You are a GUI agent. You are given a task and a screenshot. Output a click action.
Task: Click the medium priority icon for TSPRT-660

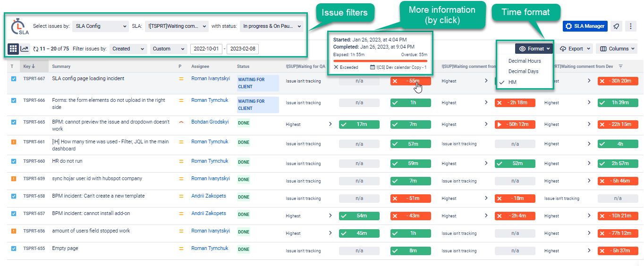[x=181, y=161]
